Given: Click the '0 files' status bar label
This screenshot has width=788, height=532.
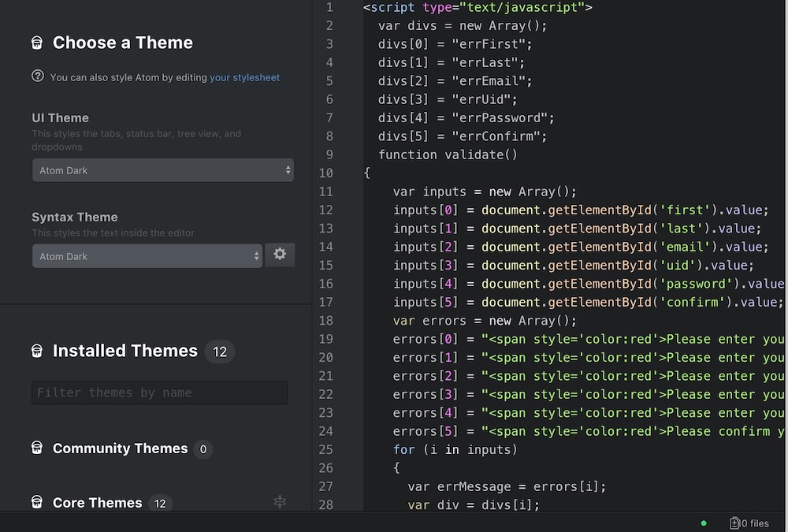Looking at the screenshot, I should coord(755,523).
